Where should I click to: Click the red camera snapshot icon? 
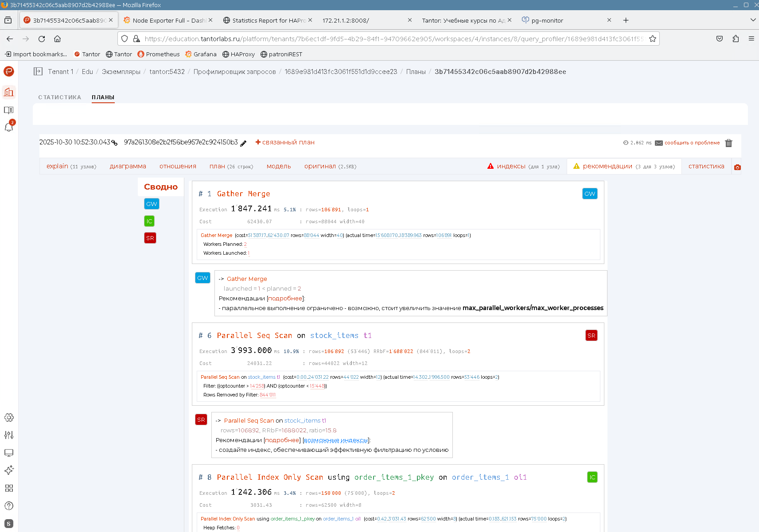pyautogui.click(x=737, y=167)
